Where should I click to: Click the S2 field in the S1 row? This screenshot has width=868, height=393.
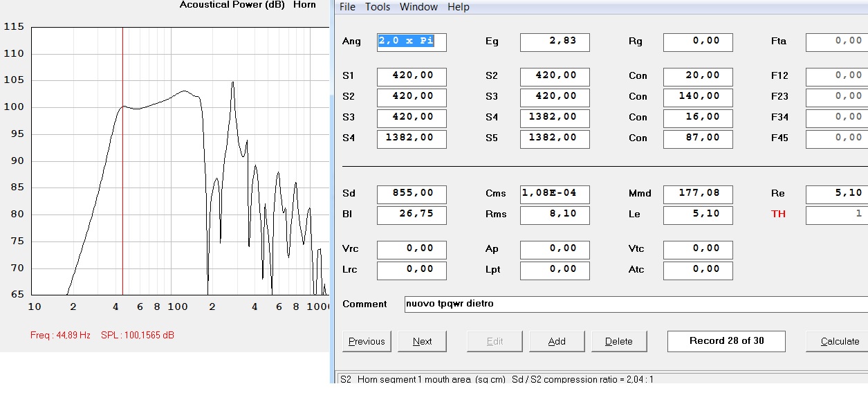[x=555, y=76]
